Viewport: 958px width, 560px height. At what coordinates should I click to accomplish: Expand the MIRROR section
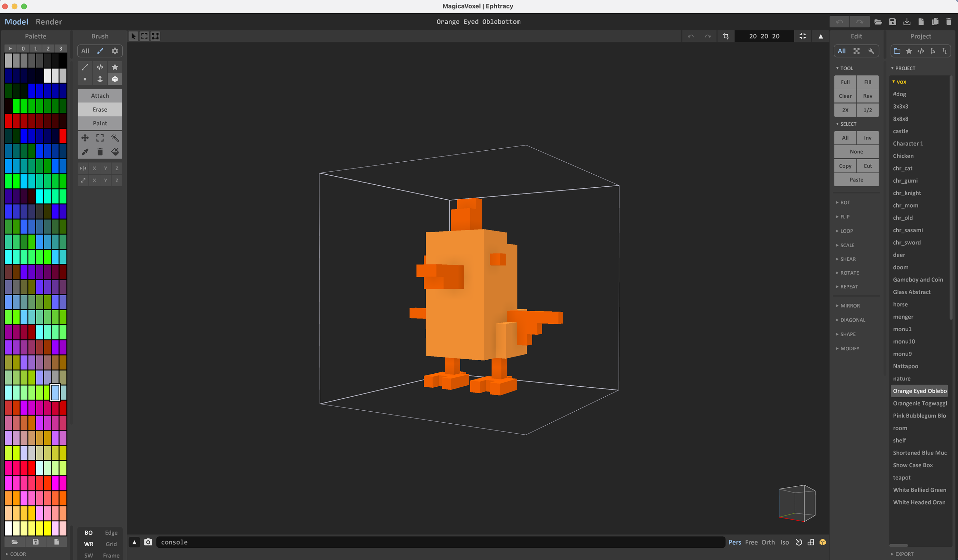click(850, 306)
